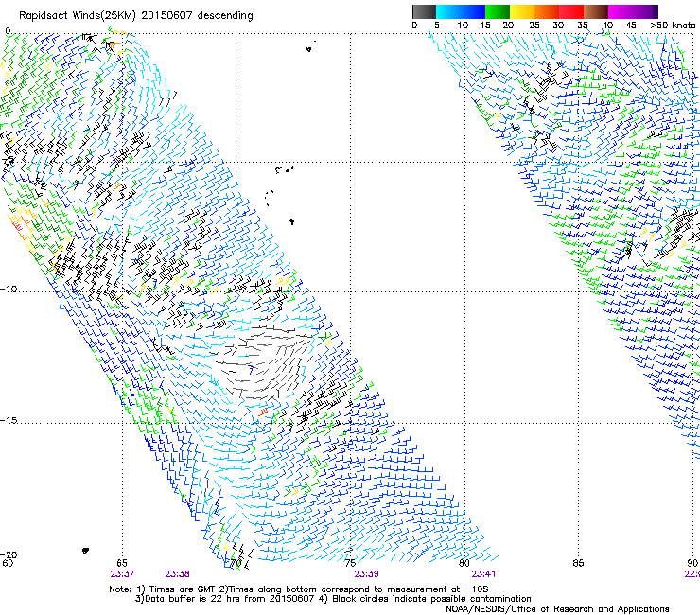
Task: Click the yellow 20-25 knots legend segment
Action: pos(522,11)
